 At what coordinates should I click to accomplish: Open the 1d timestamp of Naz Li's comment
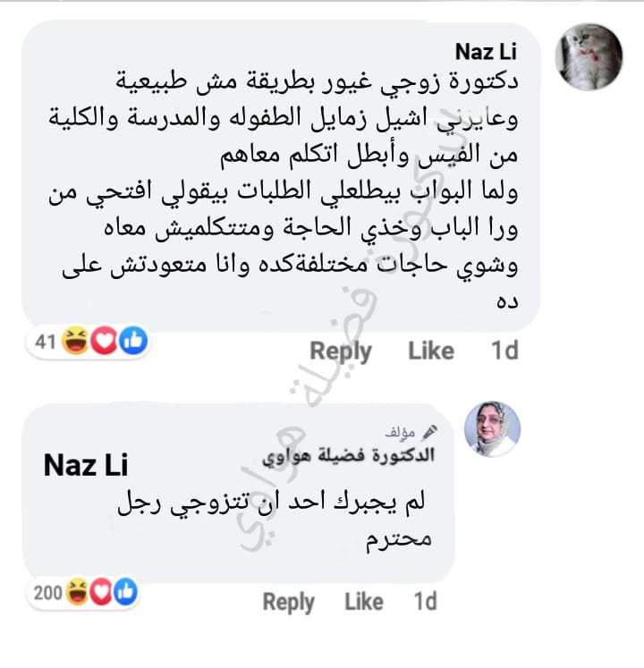[504, 351]
